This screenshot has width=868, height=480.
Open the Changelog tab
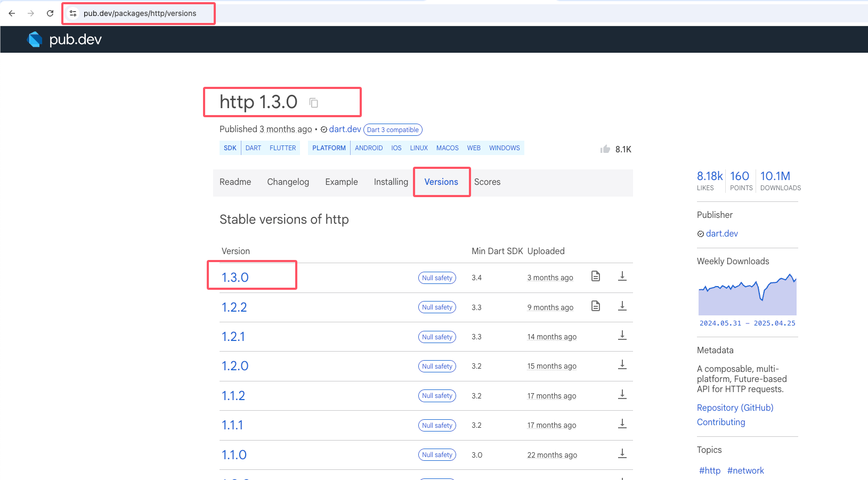[288, 182]
